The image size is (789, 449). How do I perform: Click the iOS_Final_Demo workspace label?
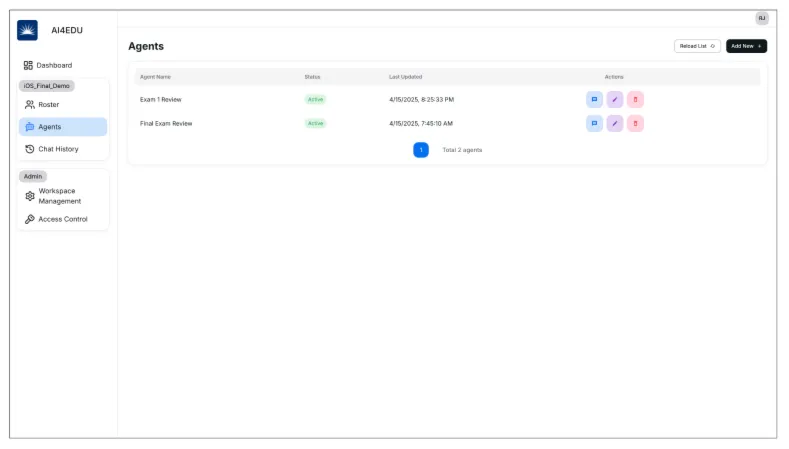[47, 86]
